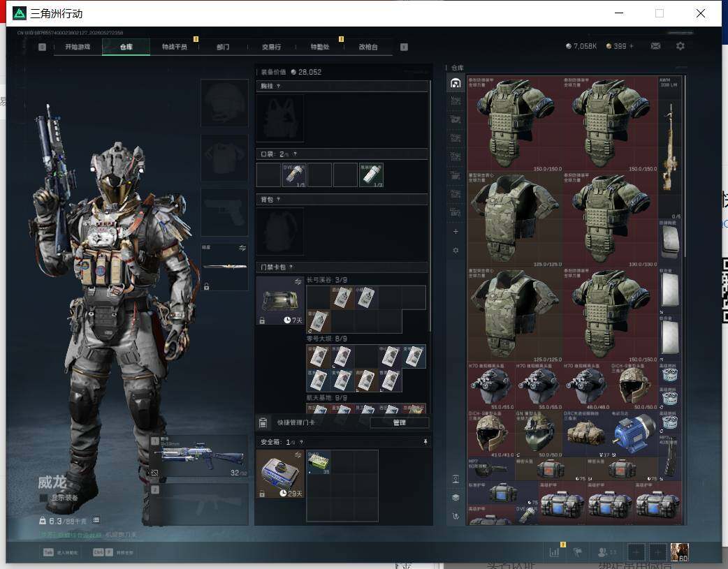Click the empty body armor equipment slot
This screenshot has height=569, width=728.
tap(224, 158)
